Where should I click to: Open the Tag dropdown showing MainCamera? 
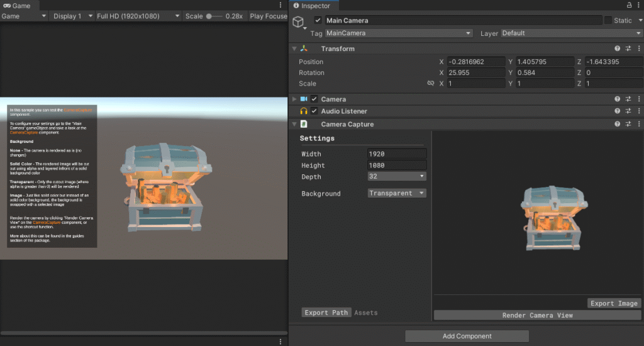click(x=398, y=33)
